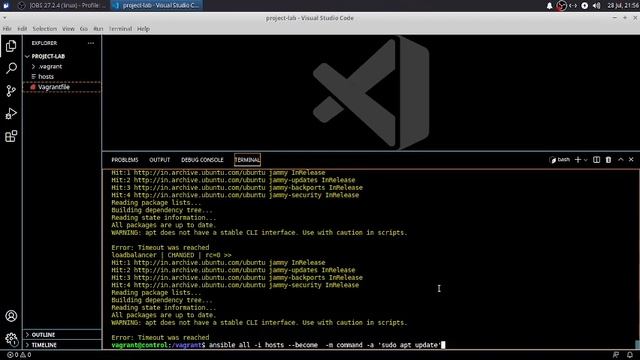Switch to the Problems tab
Image resolution: width=640 pixels, height=360 pixels.
click(125, 160)
